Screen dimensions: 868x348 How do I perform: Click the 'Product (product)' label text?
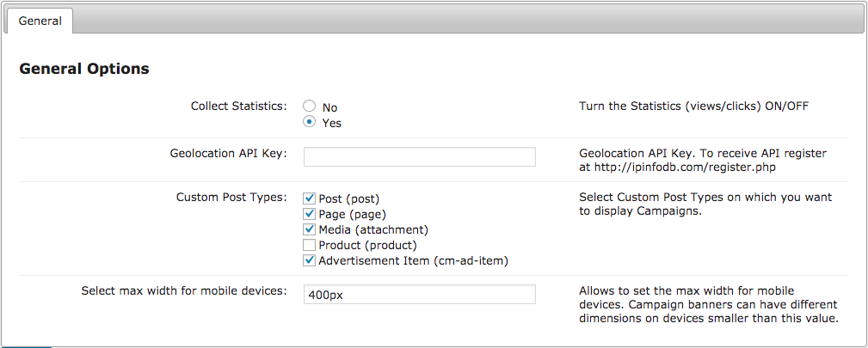(367, 245)
